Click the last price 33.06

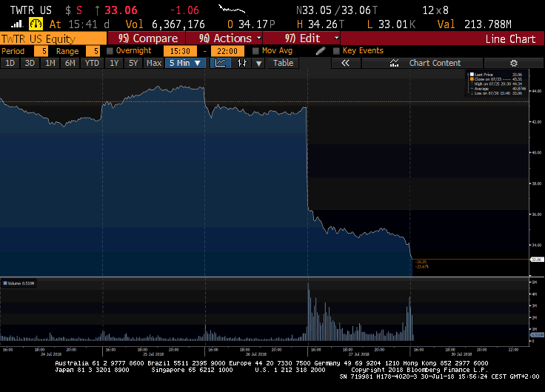pyautogui.click(x=121, y=10)
